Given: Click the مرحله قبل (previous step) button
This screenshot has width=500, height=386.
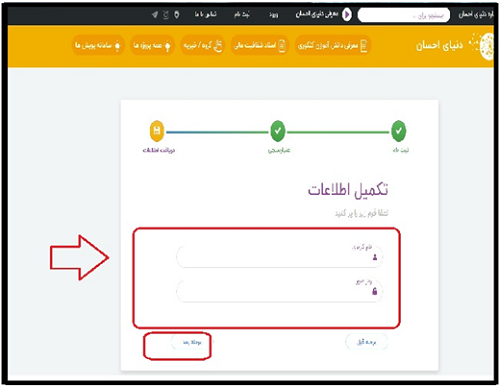Looking at the screenshot, I should [x=367, y=342].
